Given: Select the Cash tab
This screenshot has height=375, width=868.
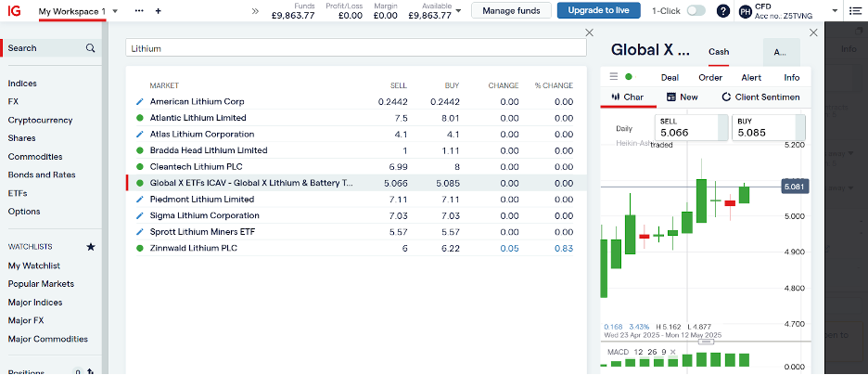Looking at the screenshot, I should (x=719, y=52).
